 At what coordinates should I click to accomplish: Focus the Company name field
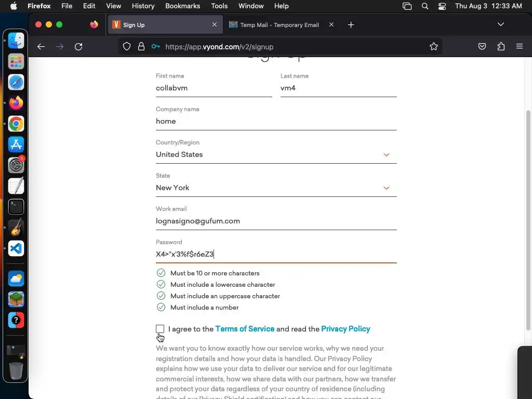[276, 122]
